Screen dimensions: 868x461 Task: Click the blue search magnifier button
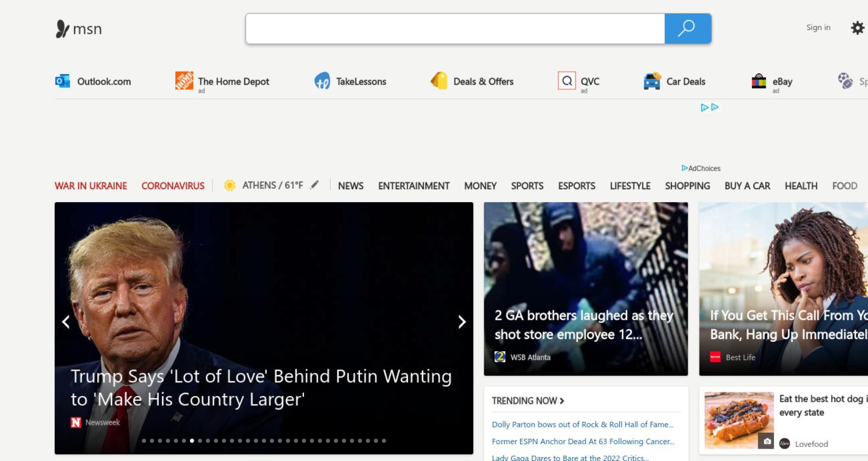[688, 29]
